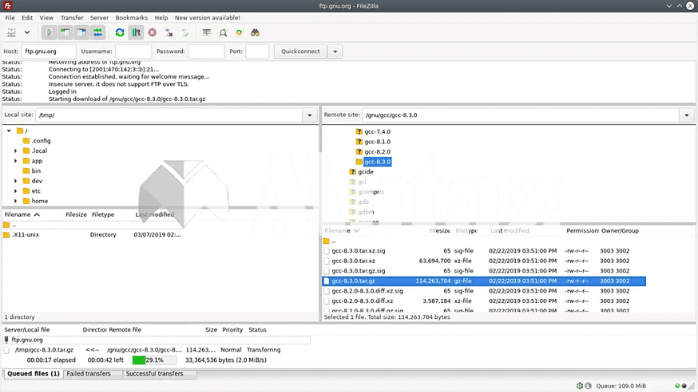This screenshot has width=698, height=392.
Task: Expand the etc folder
Action: [16, 191]
